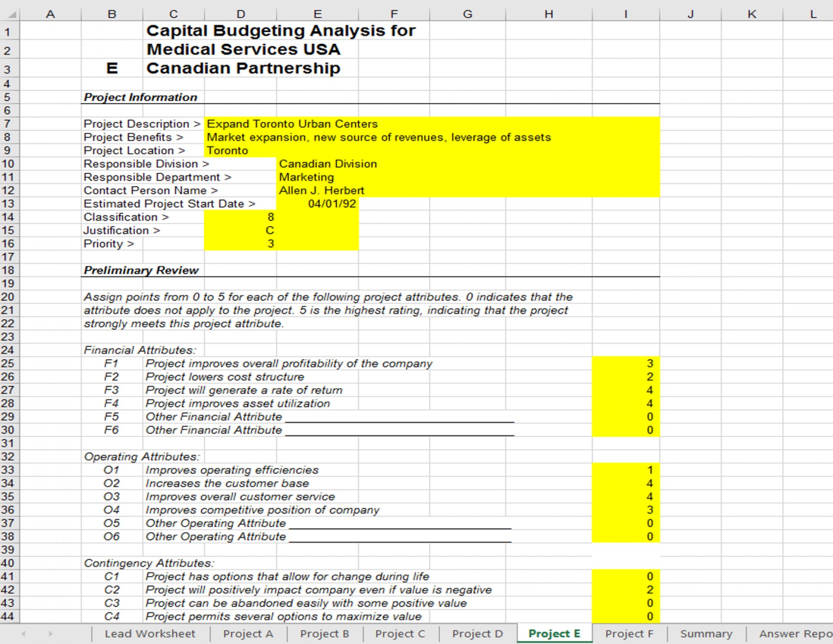Click the previous sheet scroll arrow
The width and height of the screenshot is (833, 644).
pyautogui.click(x=23, y=634)
